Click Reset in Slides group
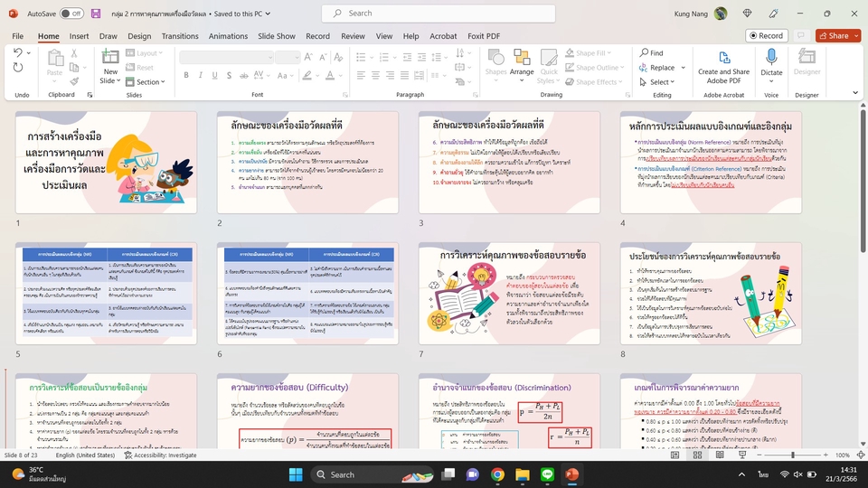Screen dimensions: 868x488 point(139,68)
